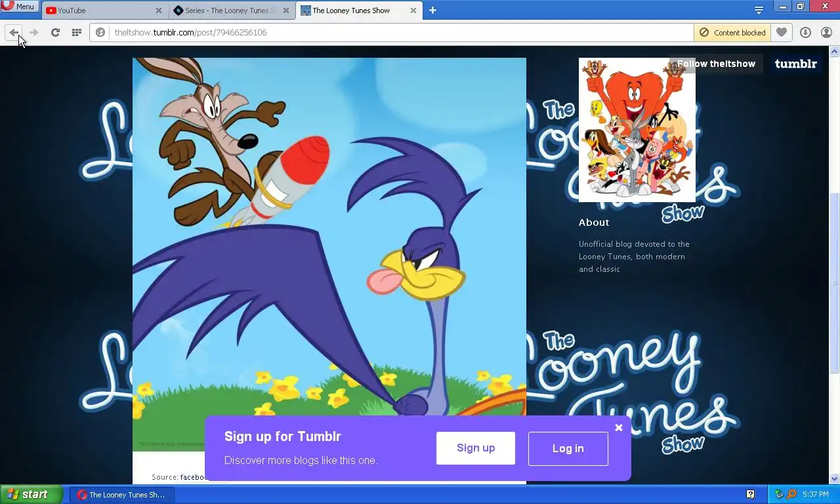
Task: Reload the current page
Action: click(55, 32)
